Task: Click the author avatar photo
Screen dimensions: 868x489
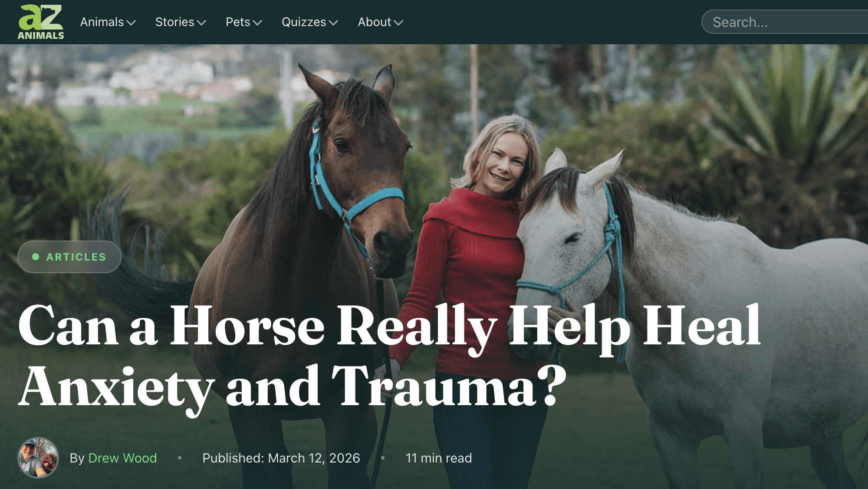Action: pyautogui.click(x=38, y=458)
